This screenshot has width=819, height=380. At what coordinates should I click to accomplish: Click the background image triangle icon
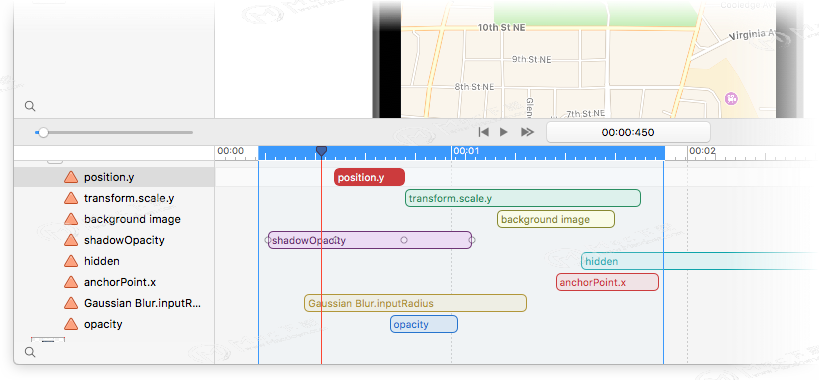pos(71,219)
